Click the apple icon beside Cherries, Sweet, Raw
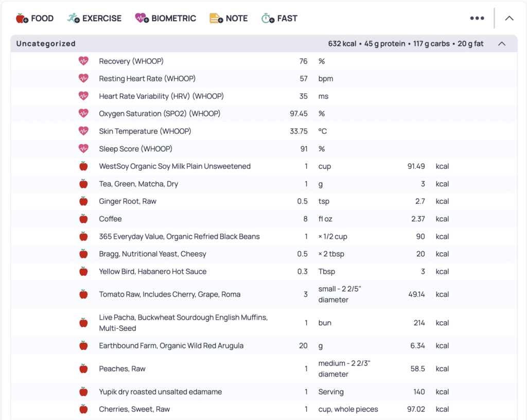This screenshot has height=420, width=527. [83, 409]
